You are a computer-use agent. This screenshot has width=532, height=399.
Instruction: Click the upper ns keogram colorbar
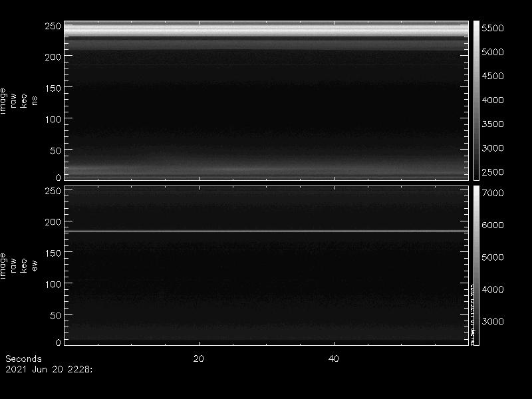point(476,100)
